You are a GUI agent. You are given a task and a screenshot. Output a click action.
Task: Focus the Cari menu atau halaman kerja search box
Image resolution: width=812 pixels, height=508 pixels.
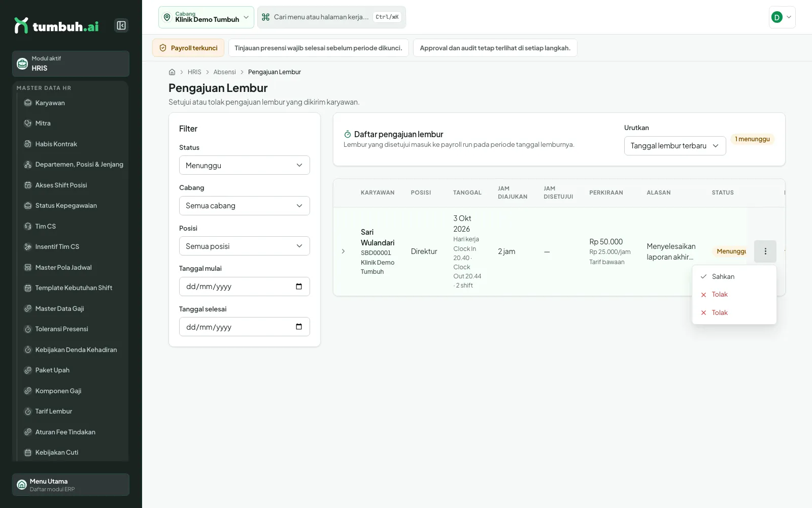point(331,17)
